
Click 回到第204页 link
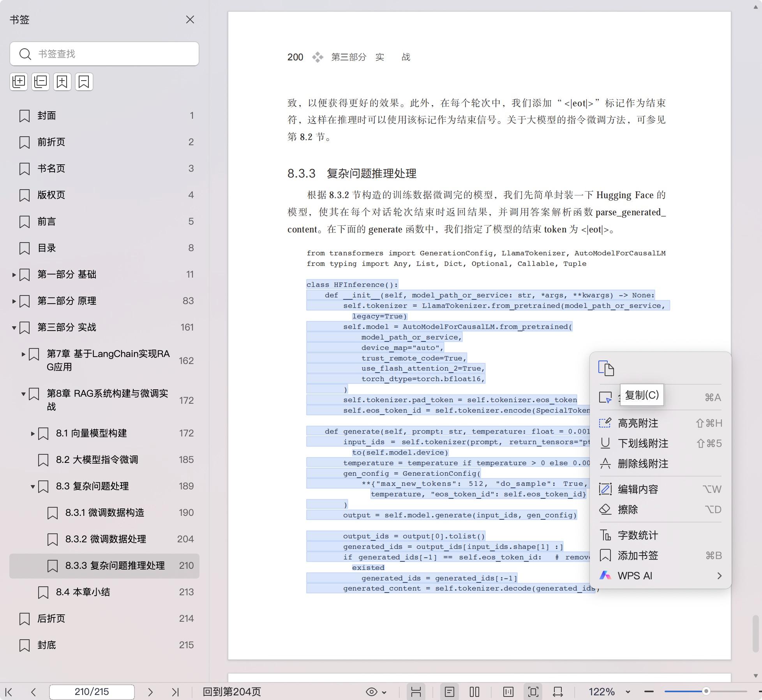click(x=232, y=692)
